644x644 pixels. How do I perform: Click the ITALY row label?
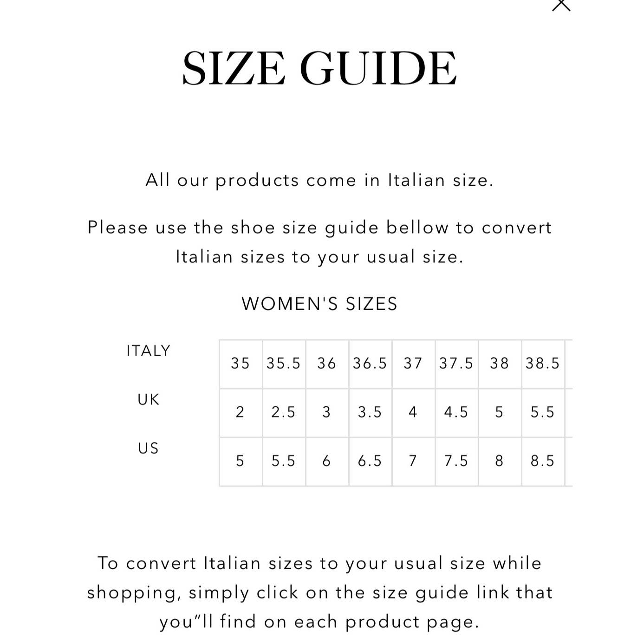tap(149, 351)
